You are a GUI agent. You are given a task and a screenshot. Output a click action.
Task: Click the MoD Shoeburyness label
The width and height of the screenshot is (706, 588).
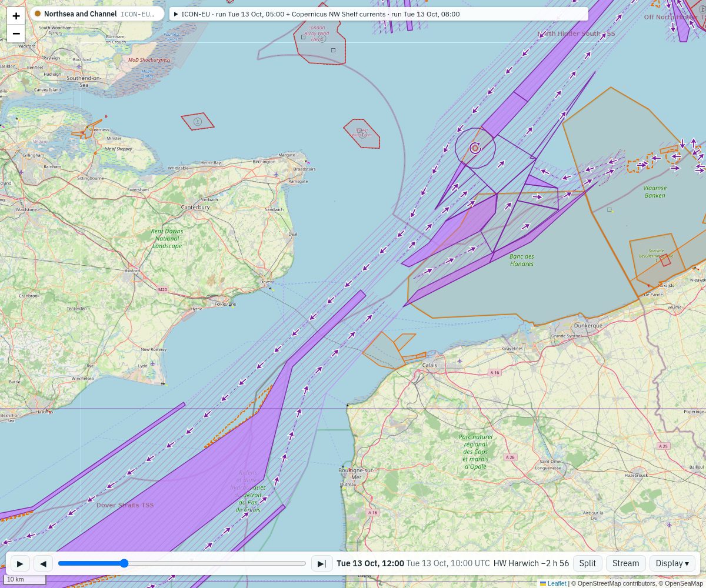(149, 59)
